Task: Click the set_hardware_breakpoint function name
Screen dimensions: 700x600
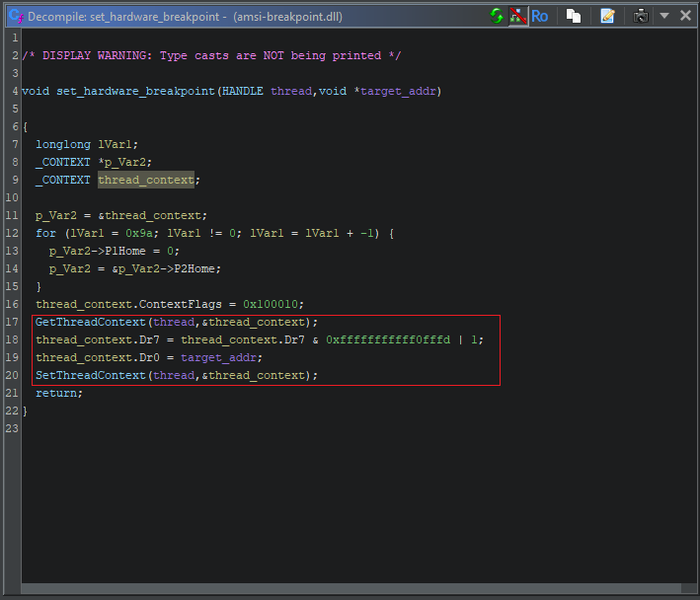Action: coord(135,92)
